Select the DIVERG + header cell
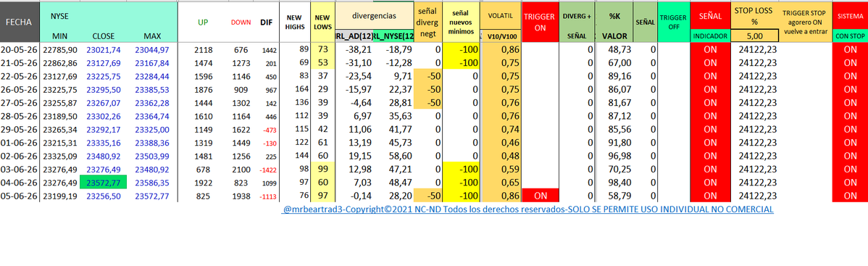 coord(576,16)
